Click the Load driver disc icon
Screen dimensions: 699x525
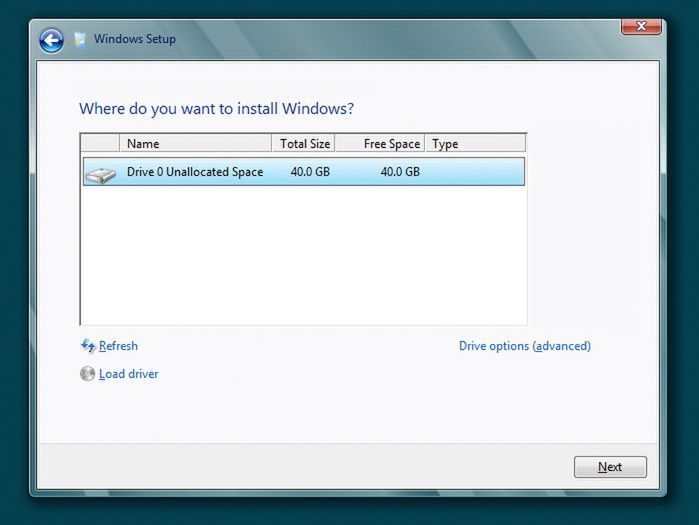tap(87, 373)
